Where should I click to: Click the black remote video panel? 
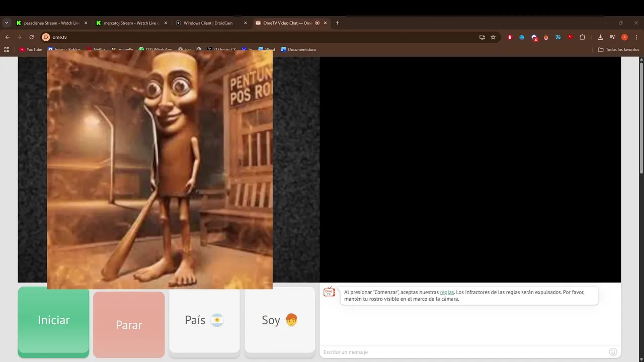coord(470,169)
